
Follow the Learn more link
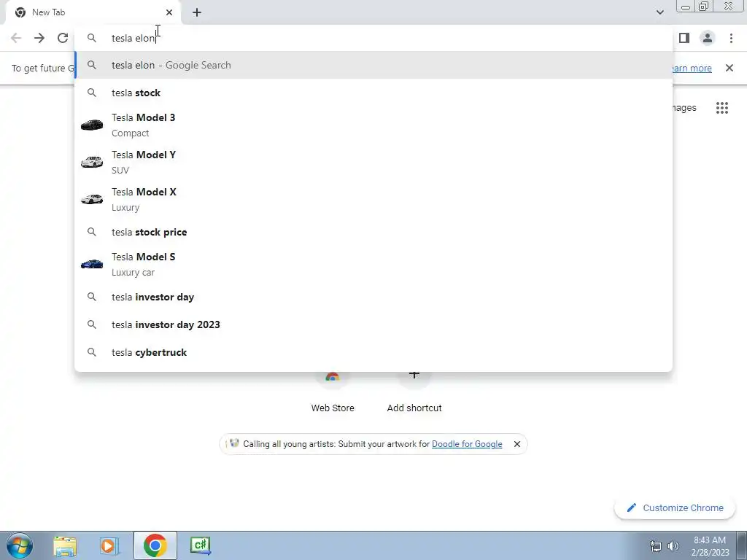tap(692, 68)
